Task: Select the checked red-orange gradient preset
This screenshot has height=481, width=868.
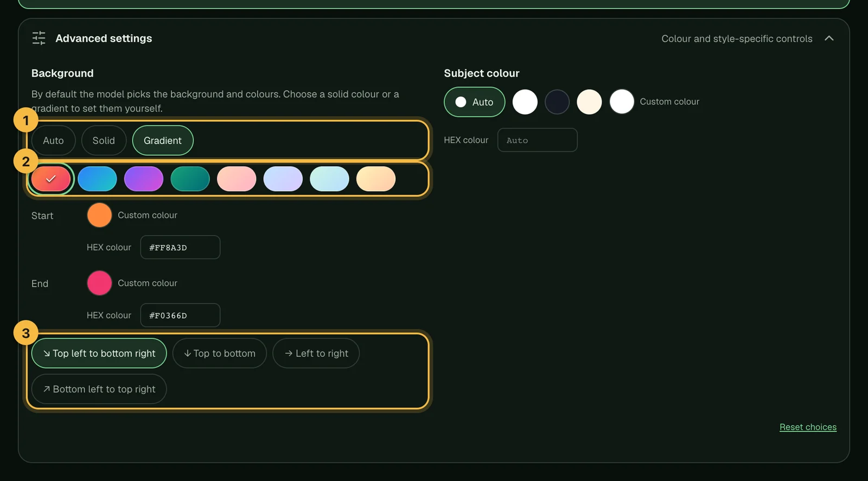Action: [x=51, y=179]
